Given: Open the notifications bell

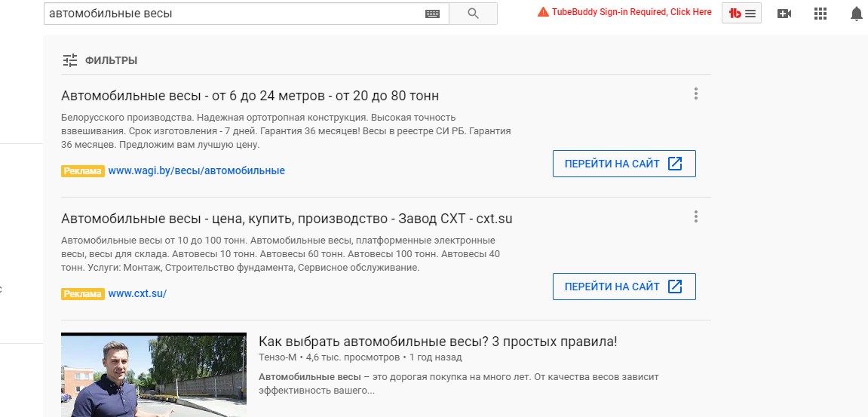Looking at the screenshot, I should click(x=857, y=14).
